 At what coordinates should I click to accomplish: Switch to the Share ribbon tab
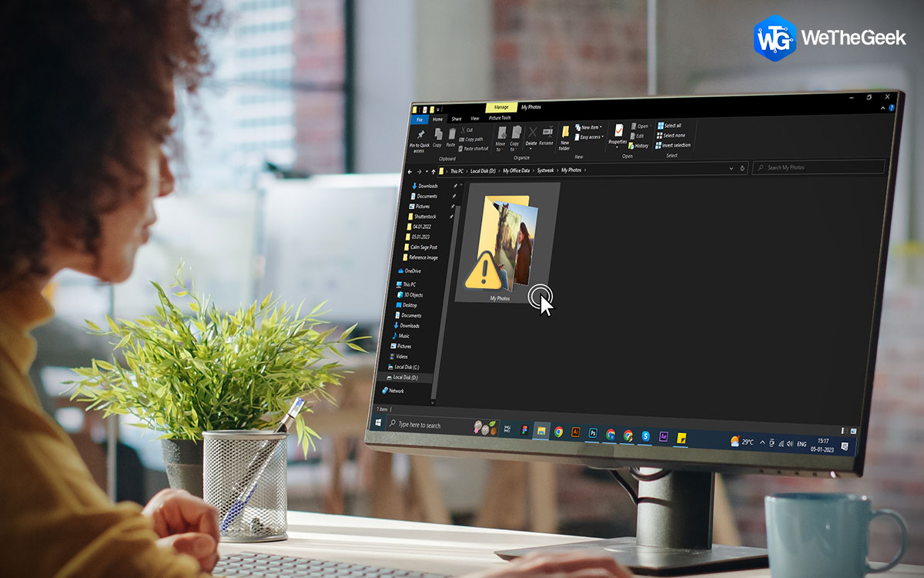coord(457,119)
